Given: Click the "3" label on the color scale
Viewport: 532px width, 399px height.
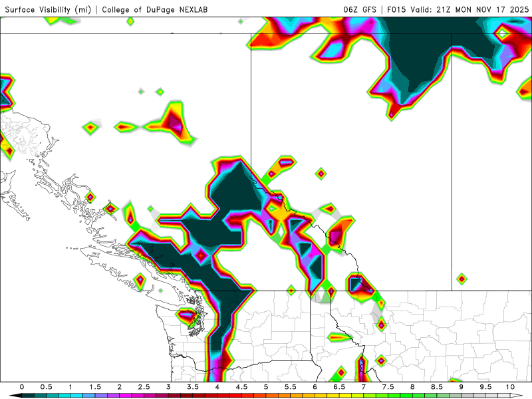Looking at the screenshot, I should coord(168,387).
